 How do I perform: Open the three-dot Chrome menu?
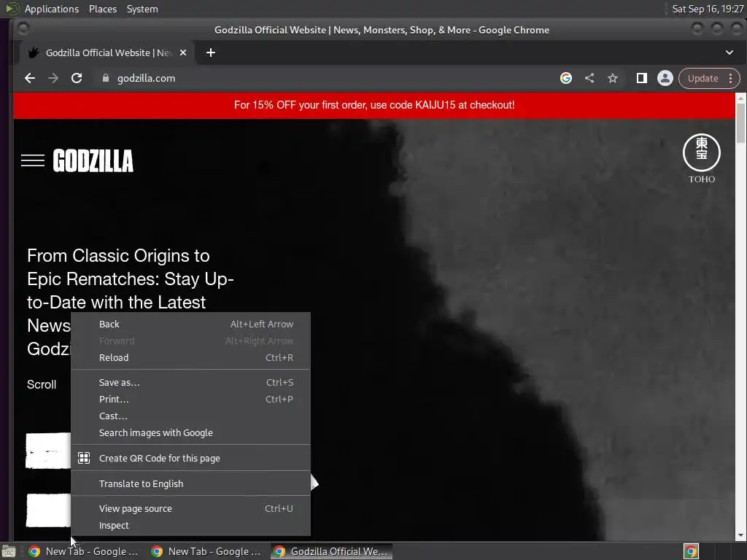pyautogui.click(x=730, y=78)
